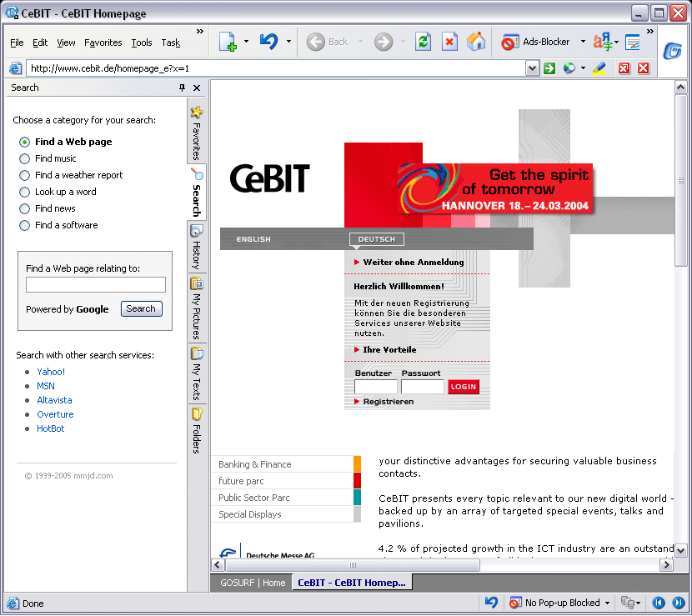This screenshot has width=692, height=616.
Task: Click the blue Undo arrow in the toolbar
Action: pos(268,42)
